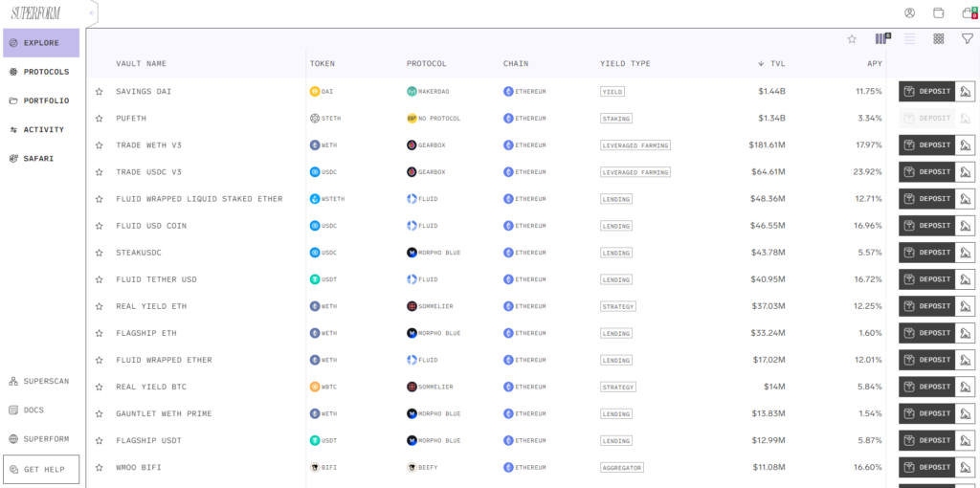This screenshot has height=488, width=980.
Task: Favorite Fluid Wrapped Liquid Staked Ether star
Action: [x=99, y=199]
